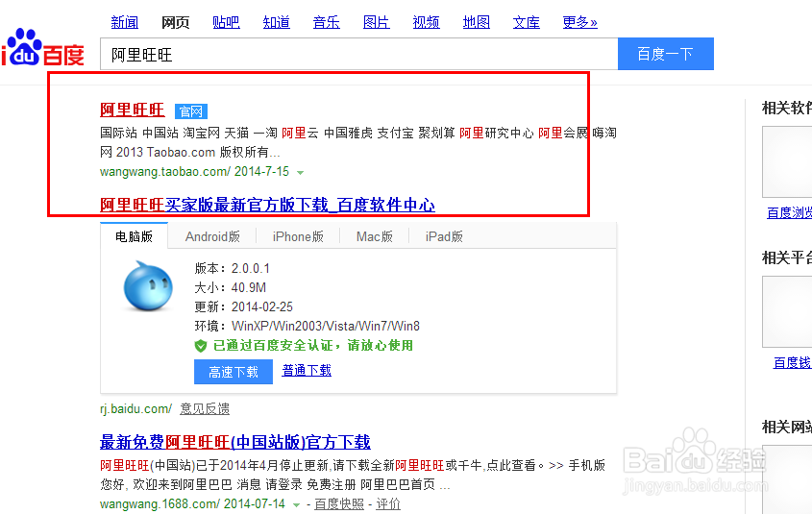Open the 视频 navigation link
Screen dimensions: 812x514
point(427,22)
